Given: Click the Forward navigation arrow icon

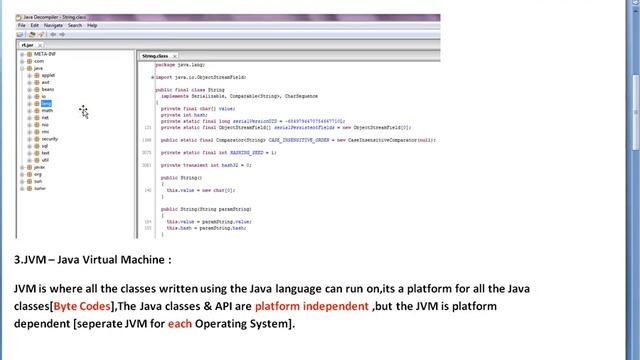Looking at the screenshot, I should [x=62, y=35].
